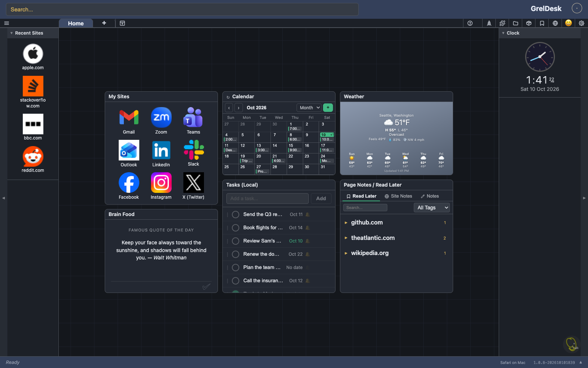The width and height of the screenshot is (588, 368).
Task: Click the globe icon in toolbar
Action: 555,23
